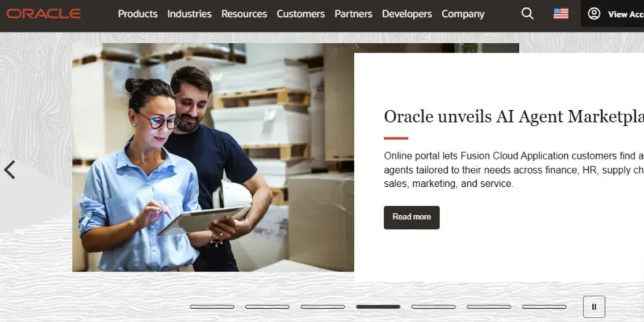
Task: Click the View Accounts profile icon
Action: pos(594,14)
